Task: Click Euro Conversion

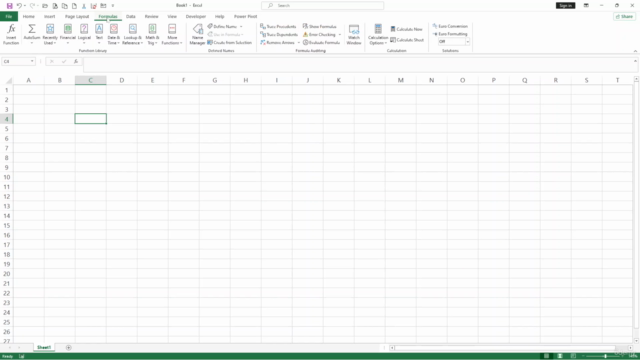Action: coord(450,26)
